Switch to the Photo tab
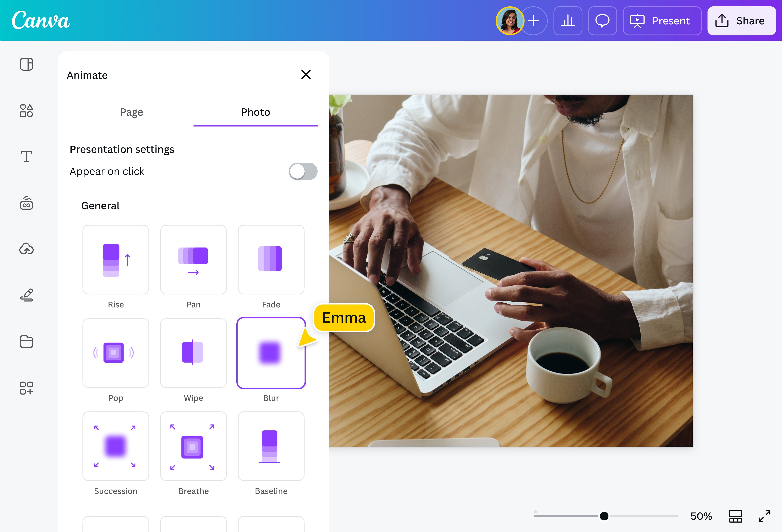The height and width of the screenshot is (532, 782). click(x=255, y=112)
